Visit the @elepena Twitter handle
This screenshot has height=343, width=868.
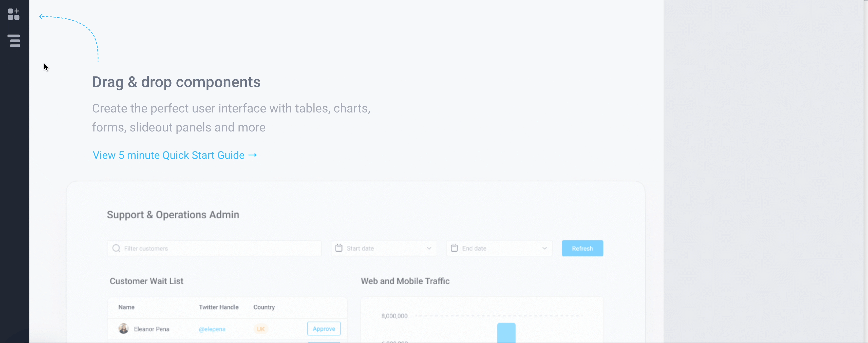[212, 329]
